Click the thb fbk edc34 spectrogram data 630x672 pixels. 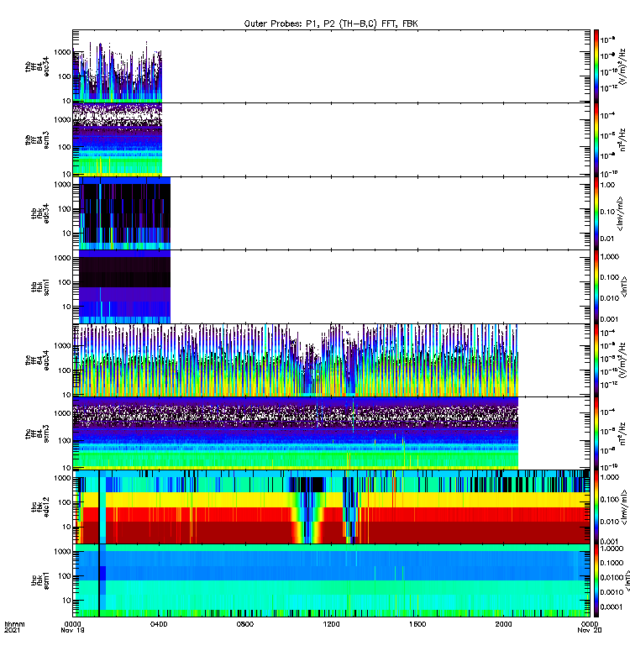pos(124,213)
